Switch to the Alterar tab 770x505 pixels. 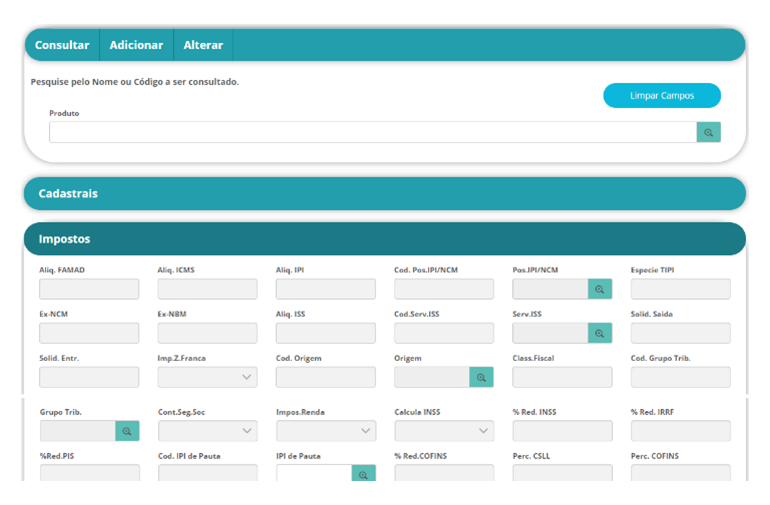(x=203, y=45)
